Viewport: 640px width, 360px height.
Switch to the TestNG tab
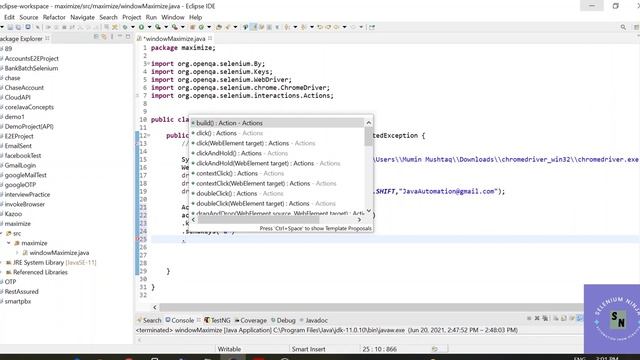[217, 320]
